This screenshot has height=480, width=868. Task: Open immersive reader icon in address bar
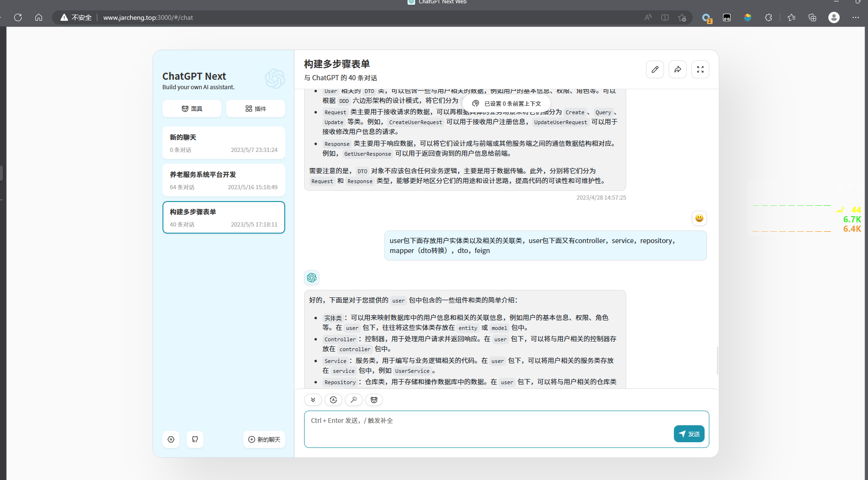(665, 17)
